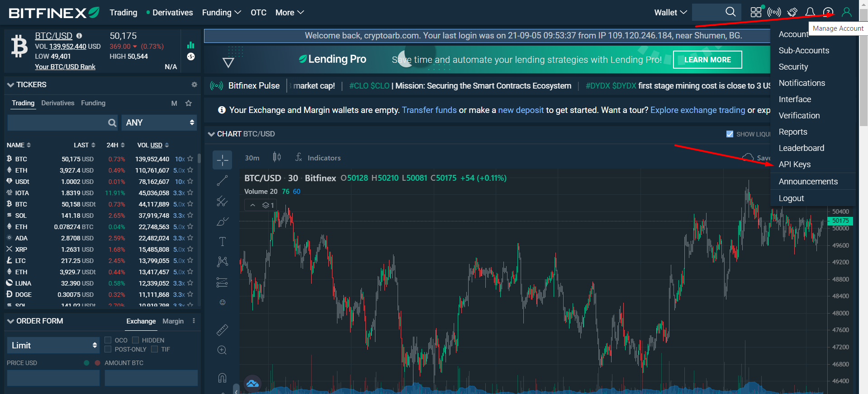868x394 pixels.
Task: Open Your BTC/USD Rank link
Action: [x=65, y=66]
